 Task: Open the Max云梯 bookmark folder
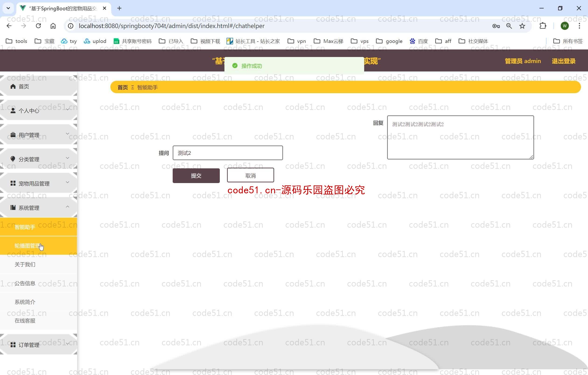click(x=329, y=41)
